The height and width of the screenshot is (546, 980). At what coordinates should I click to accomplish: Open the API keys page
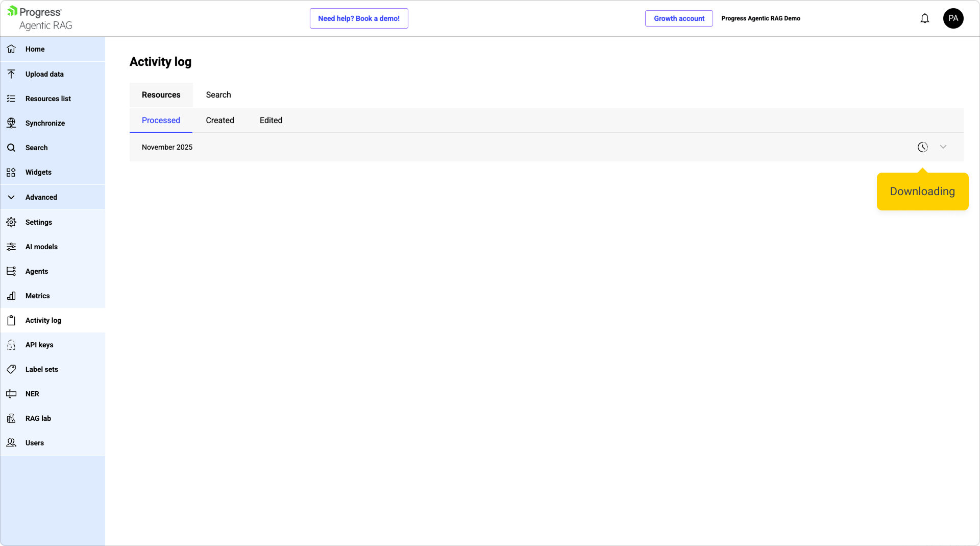tap(39, 345)
